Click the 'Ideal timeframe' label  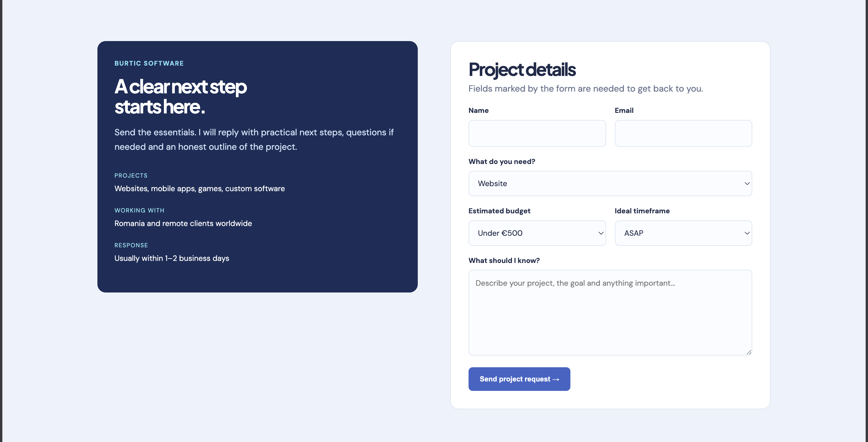(642, 211)
